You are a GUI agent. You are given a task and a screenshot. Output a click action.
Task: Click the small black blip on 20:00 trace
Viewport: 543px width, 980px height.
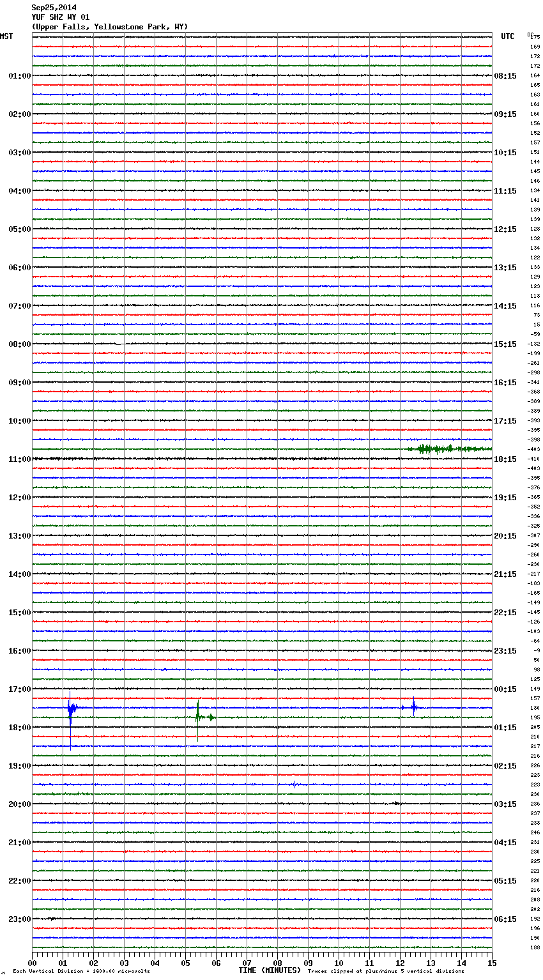tap(397, 803)
